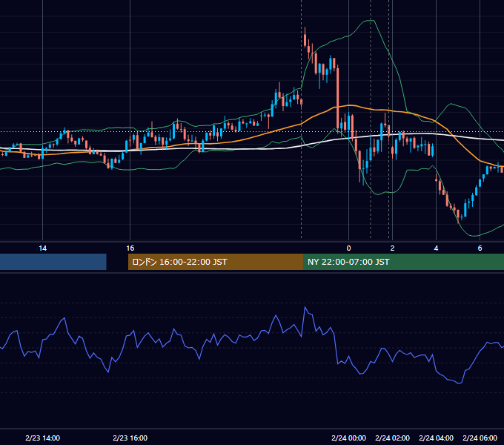Select the ロンドン 16:00-22:00 JST session bar
Screen dimensions: 504x445
pos(216,262)
